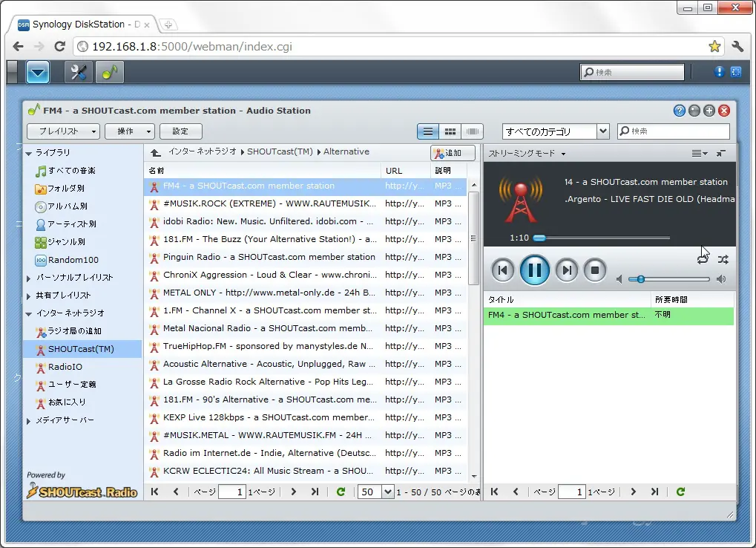Open the すべてのカテゴリ combo box

(556, 131)
